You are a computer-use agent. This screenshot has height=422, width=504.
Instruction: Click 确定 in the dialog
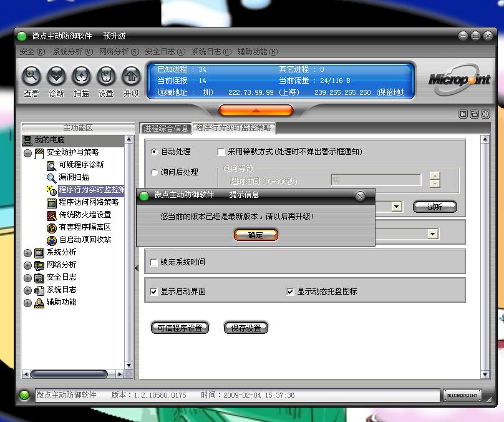[256, 235]
